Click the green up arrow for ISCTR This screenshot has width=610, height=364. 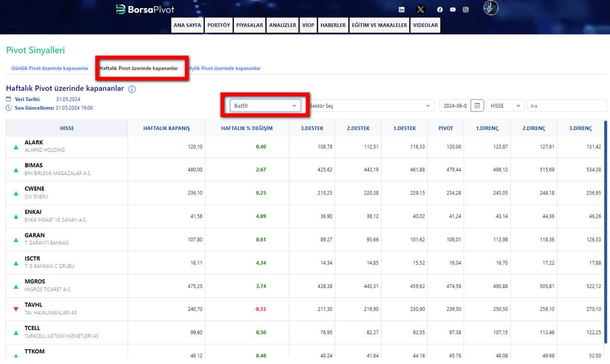click(x=16, y=263)
